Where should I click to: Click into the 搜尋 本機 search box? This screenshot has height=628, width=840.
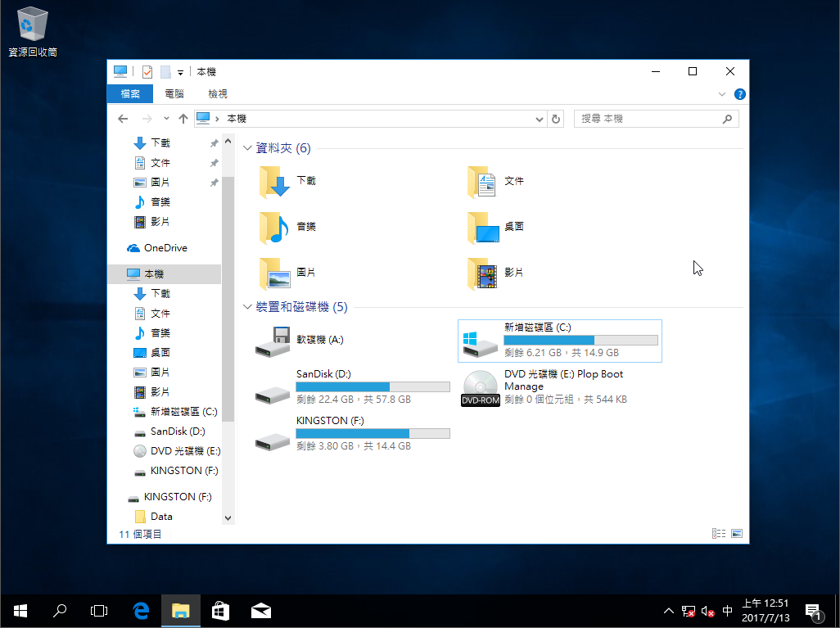647,119
